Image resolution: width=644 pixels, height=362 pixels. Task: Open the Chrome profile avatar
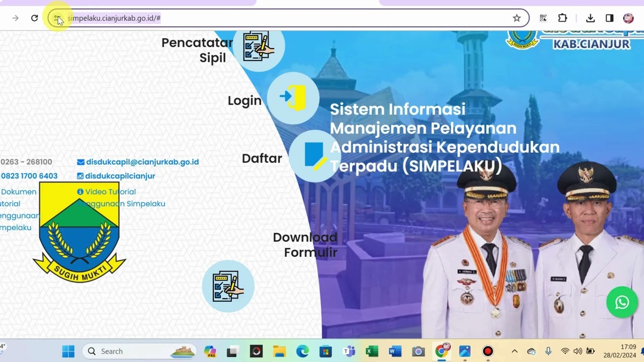pos(628,18)
